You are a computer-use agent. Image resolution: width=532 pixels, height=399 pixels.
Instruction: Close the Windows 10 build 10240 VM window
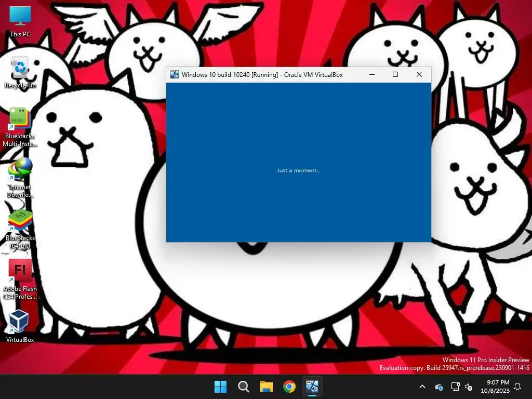pyautogui.click(x=419, y=74)
